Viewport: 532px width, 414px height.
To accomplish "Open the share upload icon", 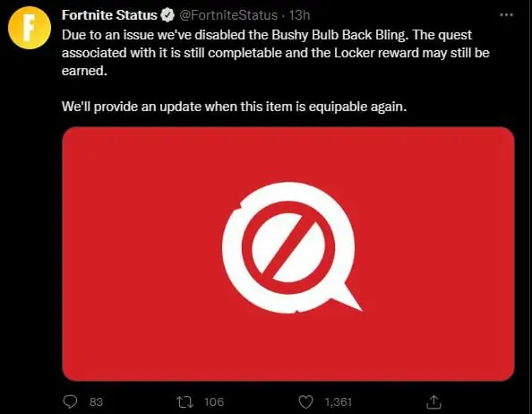I will pos(433,402).
